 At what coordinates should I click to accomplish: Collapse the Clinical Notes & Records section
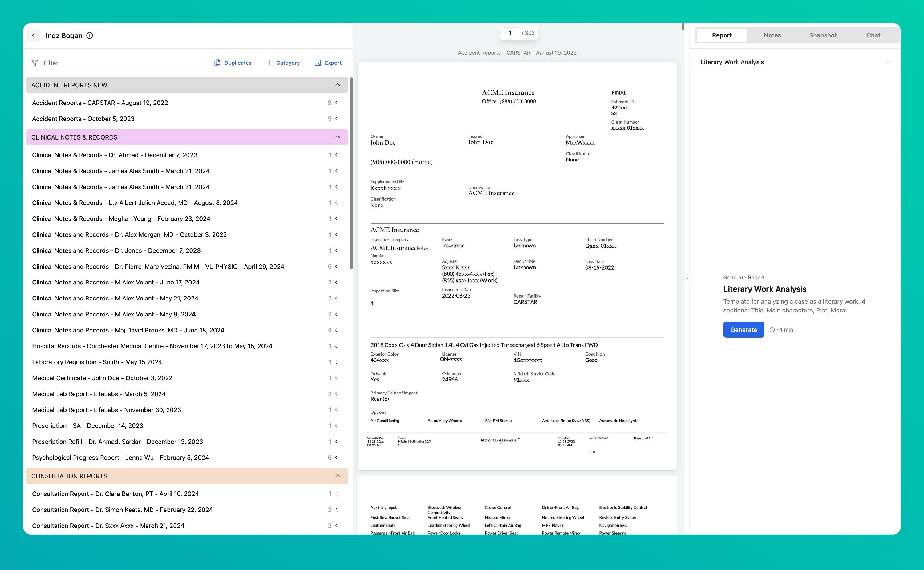[337, 137]
